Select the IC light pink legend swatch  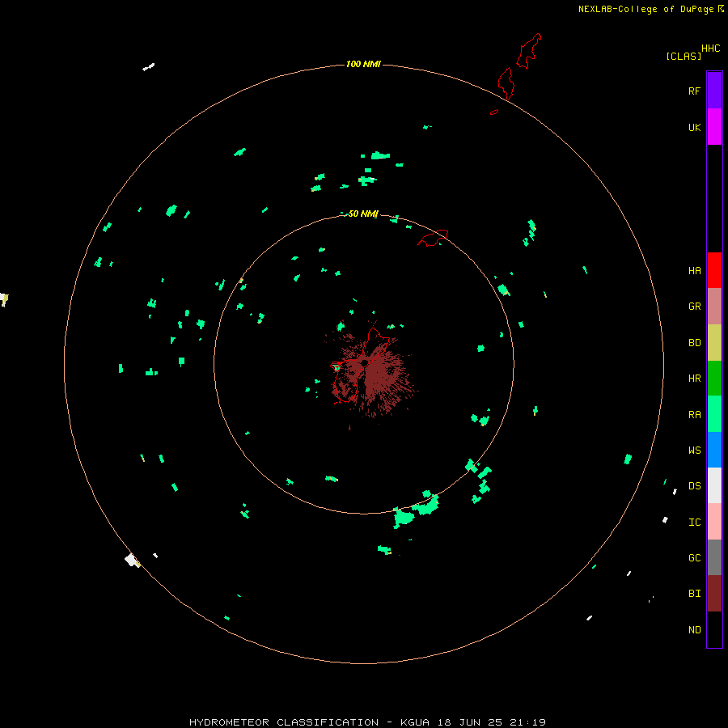714,522
